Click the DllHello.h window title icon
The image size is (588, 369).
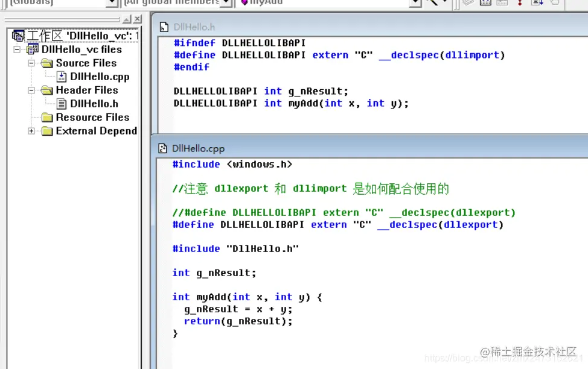point(164,27)
